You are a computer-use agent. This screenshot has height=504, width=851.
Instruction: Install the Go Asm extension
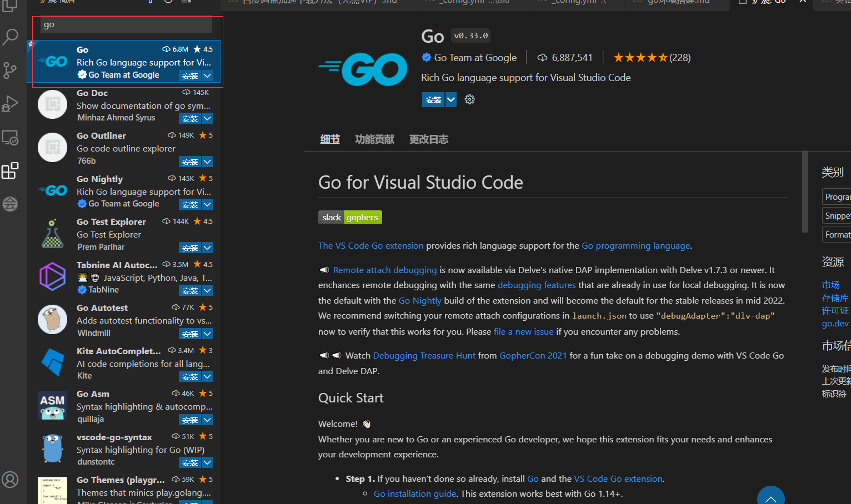190,420
